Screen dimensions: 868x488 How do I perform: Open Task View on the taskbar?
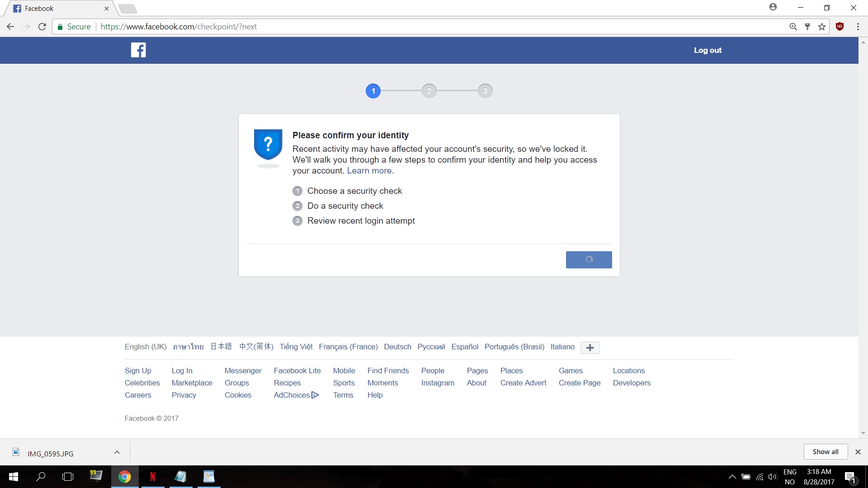point(68,477)
